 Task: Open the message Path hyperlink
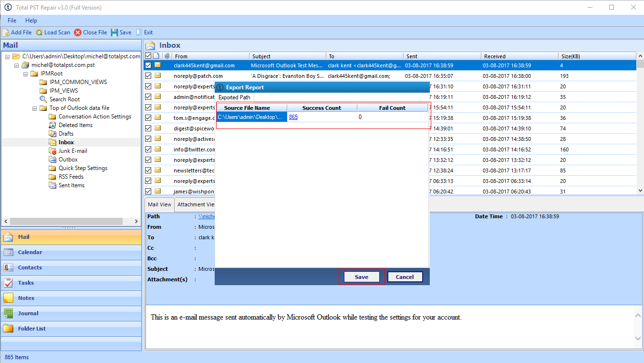pos(207,216)
